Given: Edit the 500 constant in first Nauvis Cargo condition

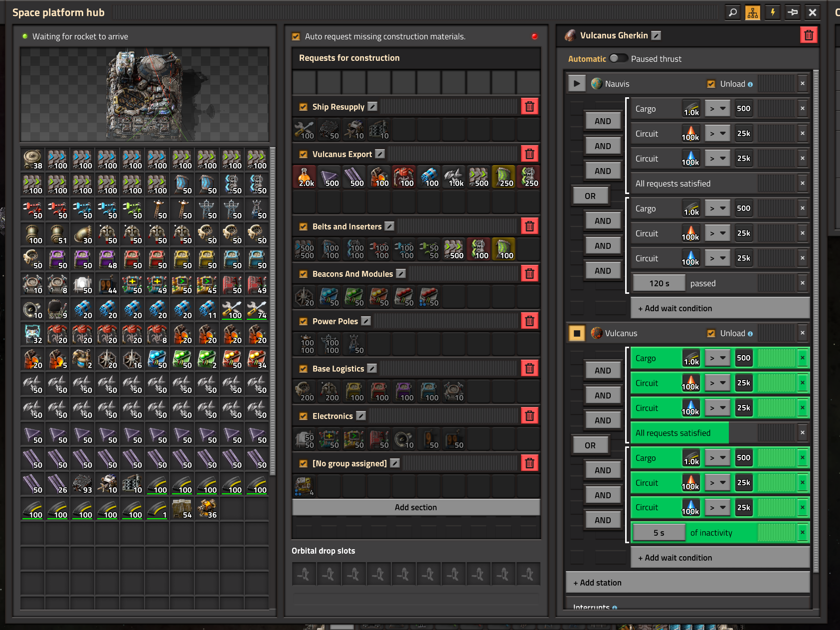Looking at the screenshot, I should tap(743, 108).
